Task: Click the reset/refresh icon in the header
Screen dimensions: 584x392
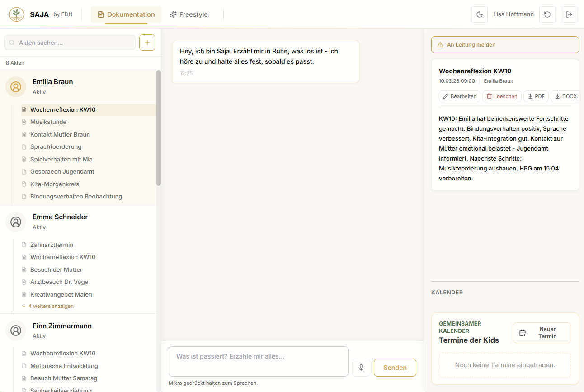Action: tap(547, 14)
